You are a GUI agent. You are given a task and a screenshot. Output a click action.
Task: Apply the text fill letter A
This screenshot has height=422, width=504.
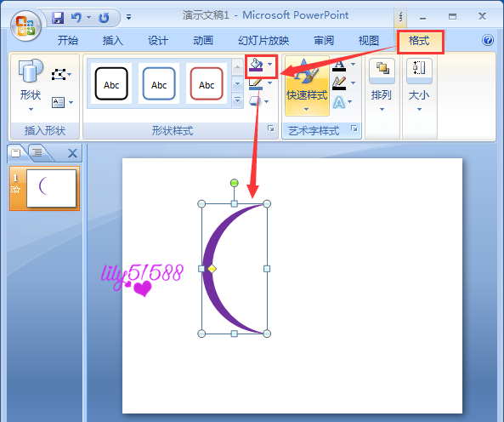pyautogui.click(x=339, y=66)
